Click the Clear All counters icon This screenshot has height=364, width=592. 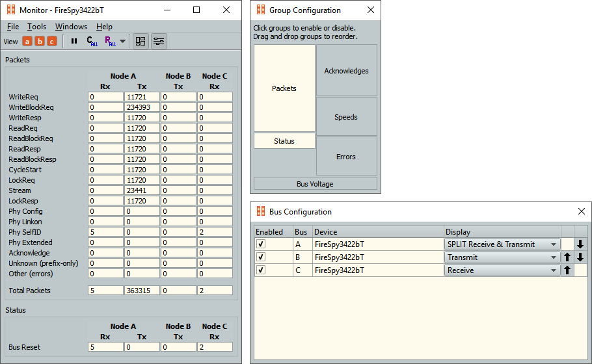pos(92,41)
